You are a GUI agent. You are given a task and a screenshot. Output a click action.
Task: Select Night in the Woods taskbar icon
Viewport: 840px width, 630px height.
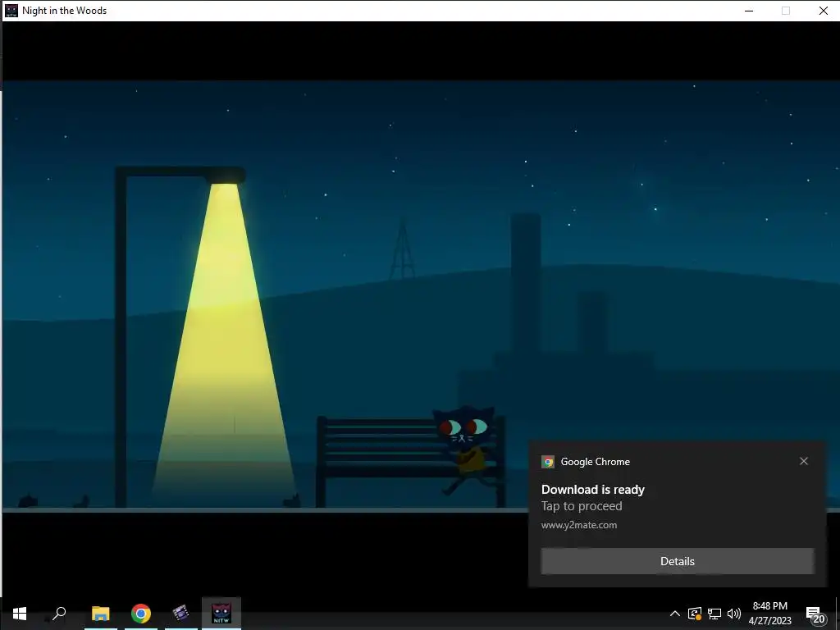(221, 614)
